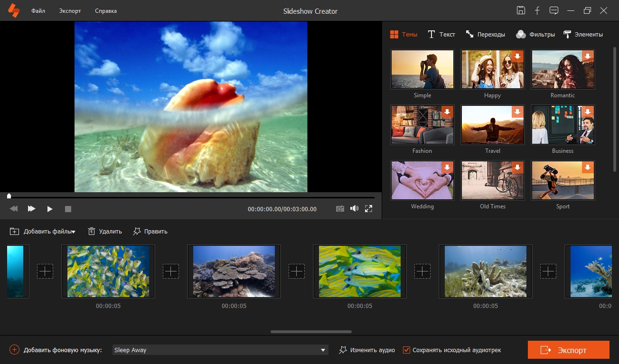
Task: Select the striped yellow fish clip
Action: [360, 271]
